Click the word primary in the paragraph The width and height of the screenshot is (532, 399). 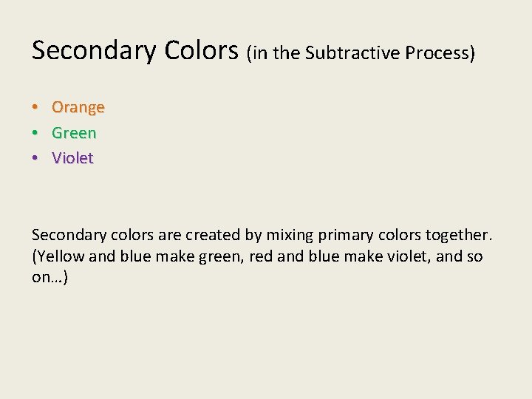346,236
